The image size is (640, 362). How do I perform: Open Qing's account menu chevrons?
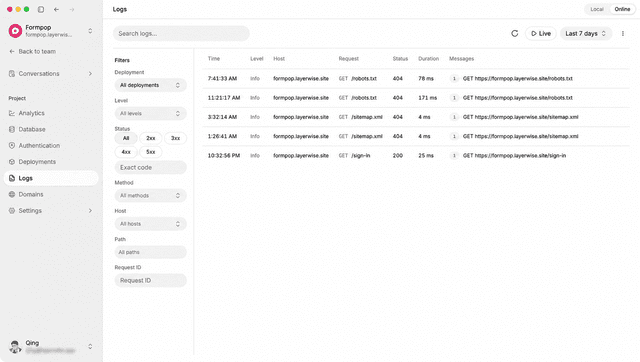tap(90, 346)
